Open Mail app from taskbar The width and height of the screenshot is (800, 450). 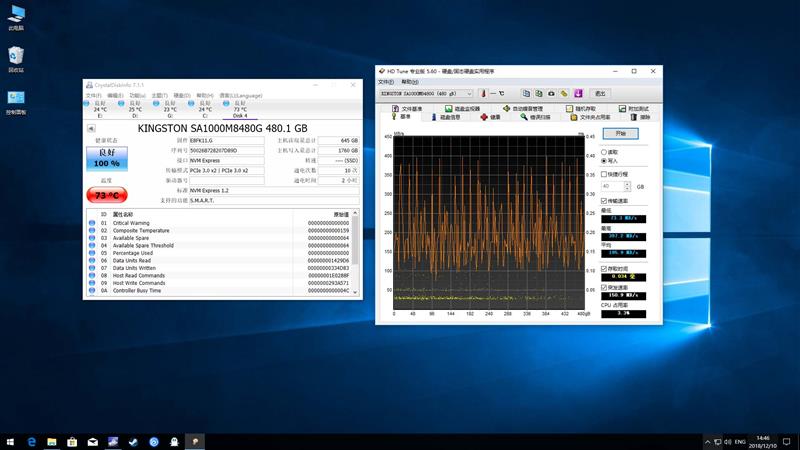point(92,442)
